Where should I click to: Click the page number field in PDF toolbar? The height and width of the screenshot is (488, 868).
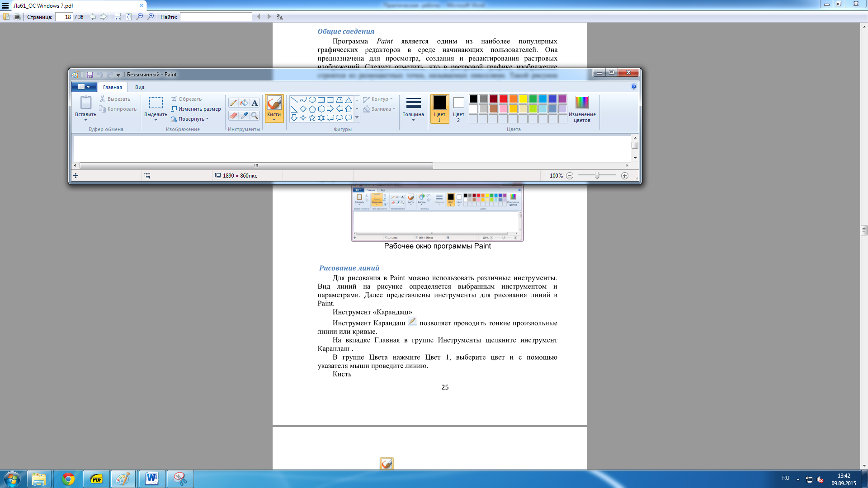[64, 17]
